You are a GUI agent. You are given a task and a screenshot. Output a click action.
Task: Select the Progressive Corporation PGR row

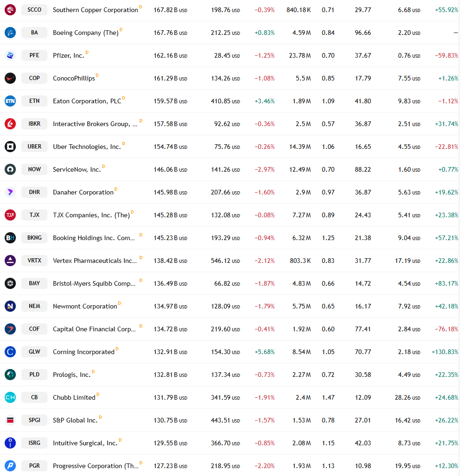[230, 466]
